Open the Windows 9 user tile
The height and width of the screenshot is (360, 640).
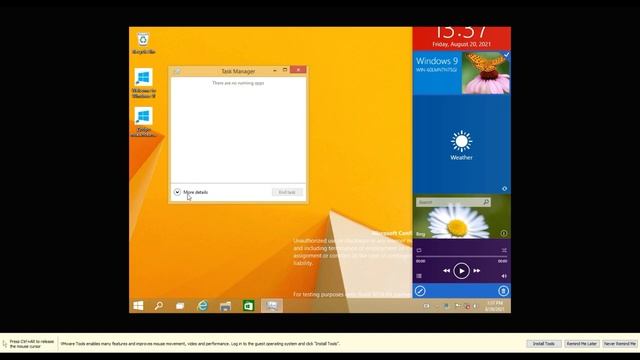tap(437, 73)
